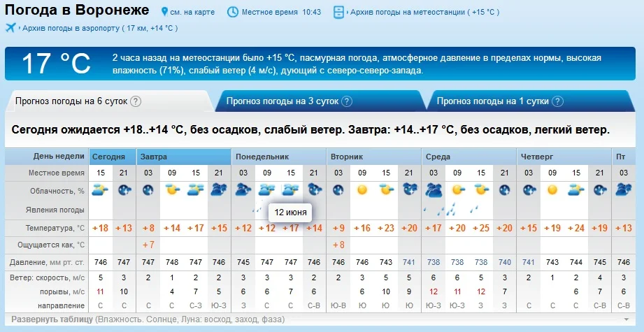Viewport: 644px width, 332px height.
Task: Click the weather station archive icon
Action: pos(338,13)
